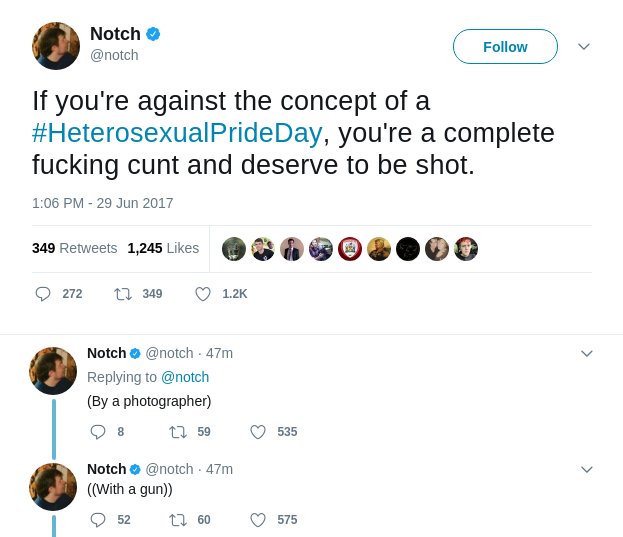Viewport: 623px width, 537px height.
Task: Open the #HeterosexualPrideDay hashtag link
Action: click(x=177, y=133)
